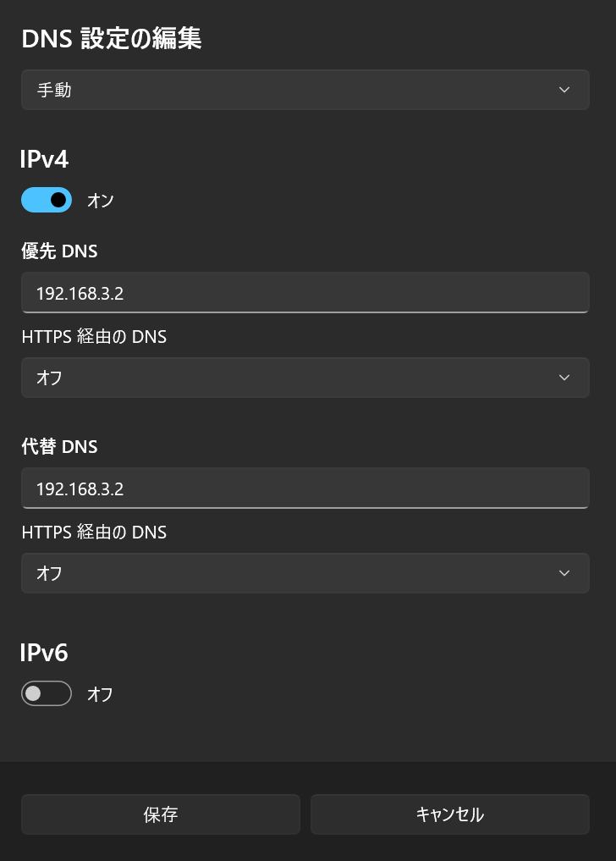The height and width of the screenshot is (861, 616).
Task: Click the 優先 DNS field label
Action: pyautogui.click(x=59, y=251)
